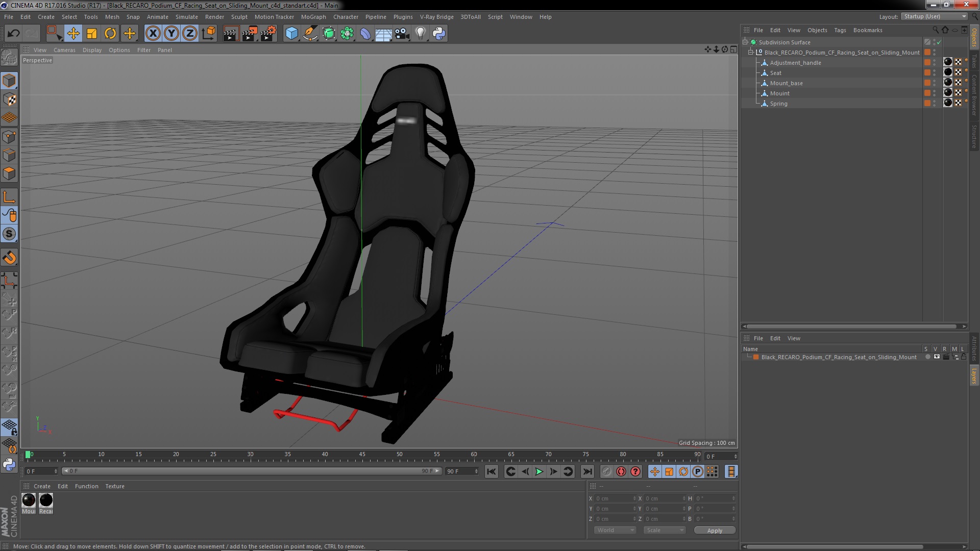980x551 pixels.
Task: Open the Simulate menu
Action: click(187, 17)
